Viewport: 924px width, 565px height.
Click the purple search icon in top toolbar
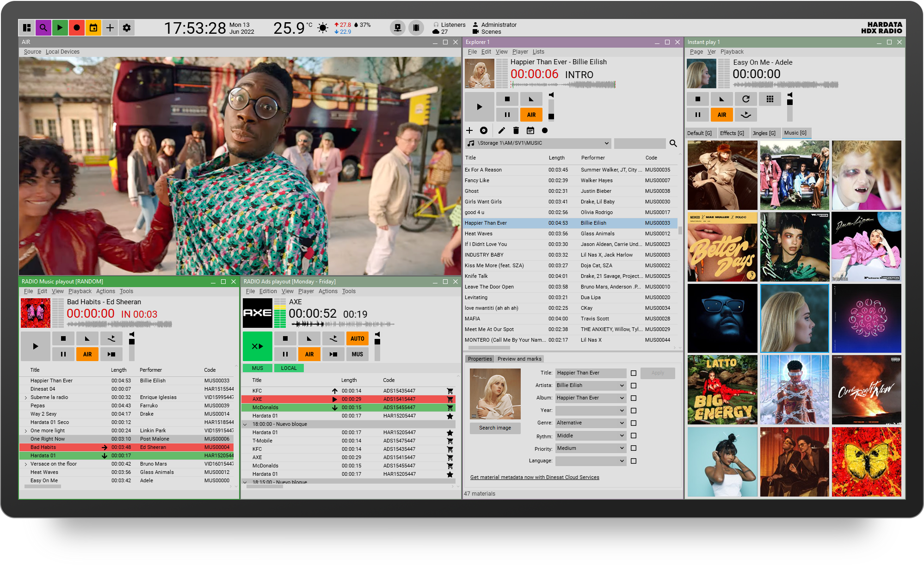[x=43, y=28]
